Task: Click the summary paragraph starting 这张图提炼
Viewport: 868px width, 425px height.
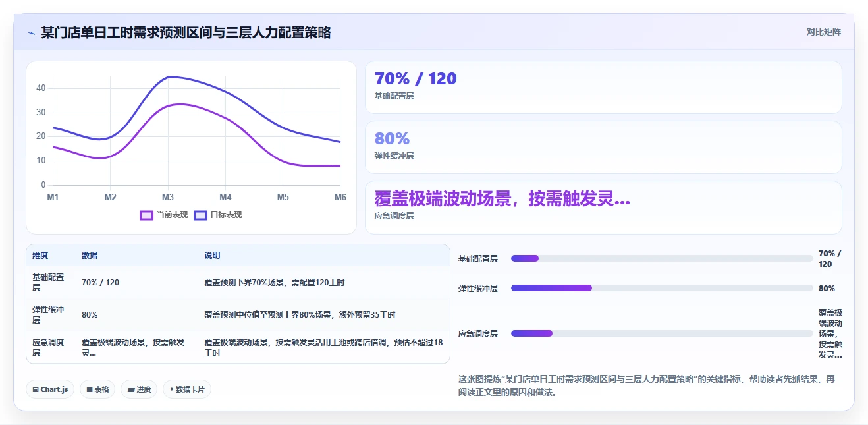Action: click(x=647, y=385)
